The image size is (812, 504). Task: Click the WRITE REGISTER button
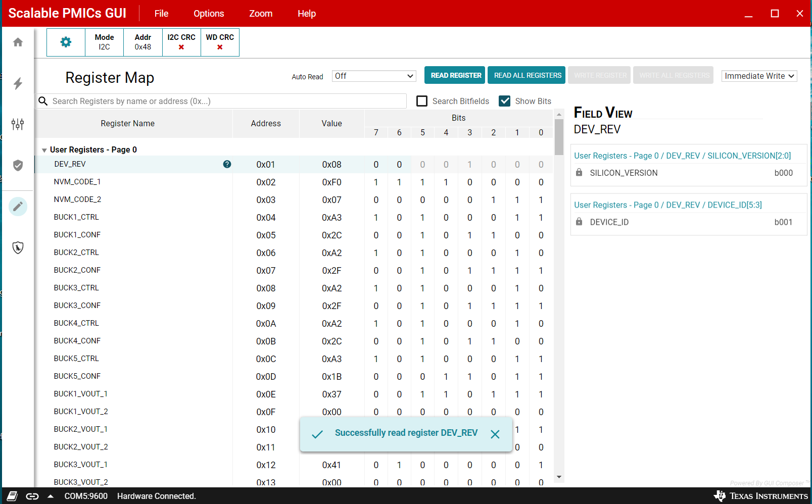pyautogui.click(x=599, y=75)
